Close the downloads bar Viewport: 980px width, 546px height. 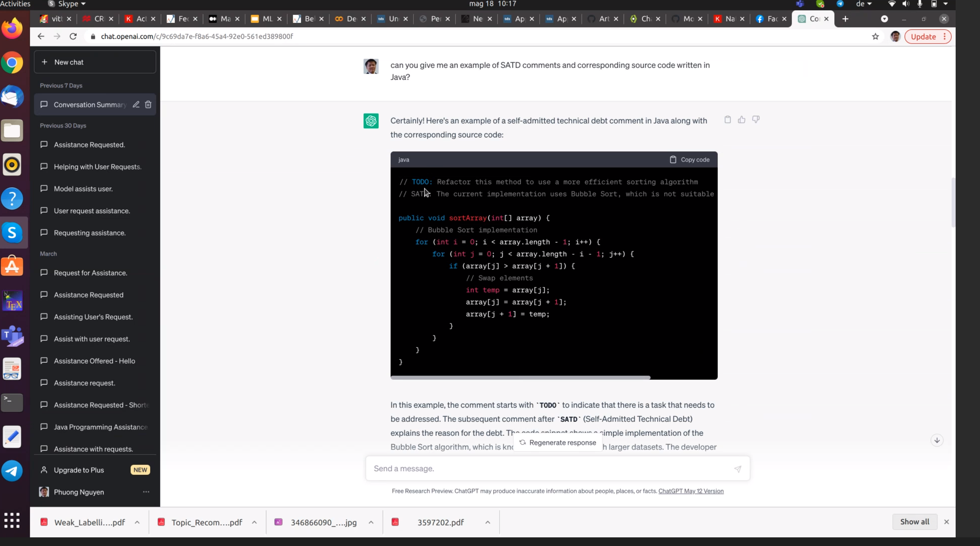(947, 522)
